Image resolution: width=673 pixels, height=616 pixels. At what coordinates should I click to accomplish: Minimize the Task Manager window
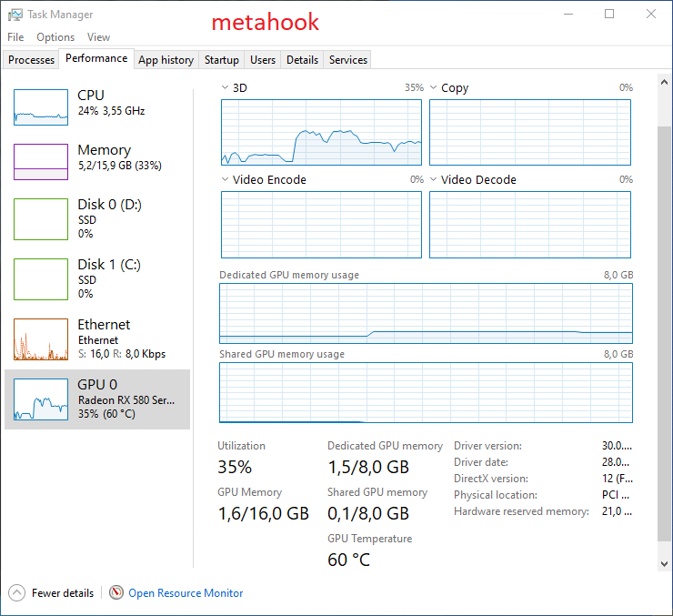pos(568,15)
